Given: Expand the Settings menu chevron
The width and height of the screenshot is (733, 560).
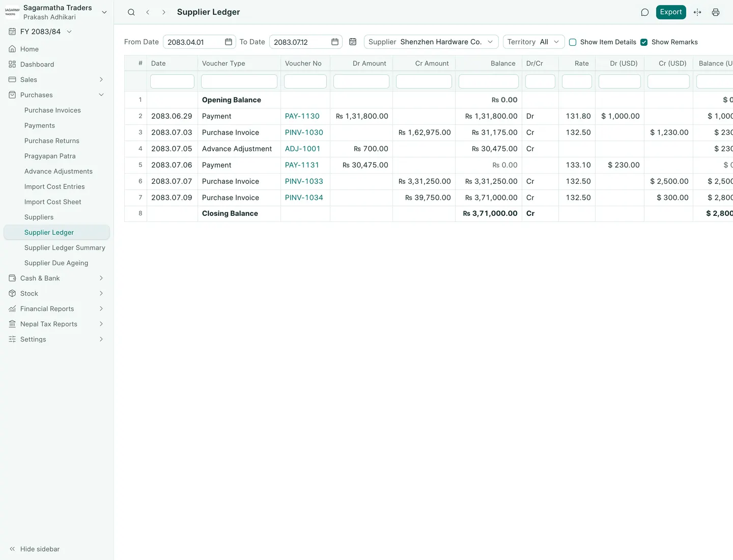Looking at the screenshot, I should tap(101, 339).
